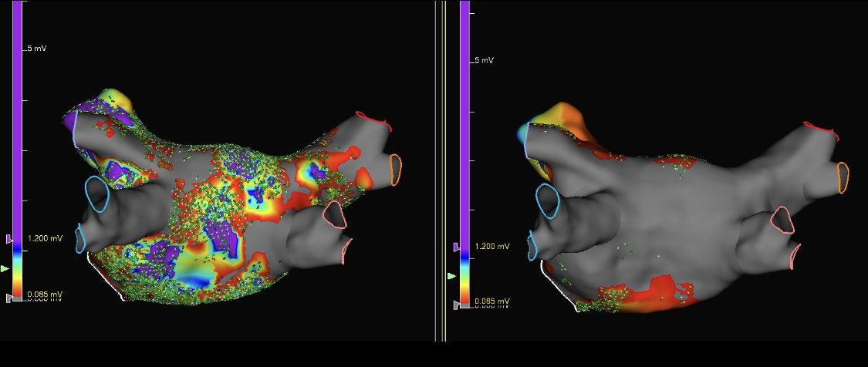This screenshot has height=367, width=868.
Task: Click the '5 mV' label in right panel
Action: tap(485, 60)
